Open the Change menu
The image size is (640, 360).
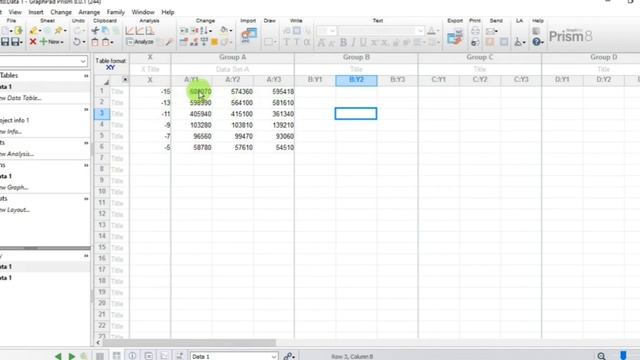pos(61,12)
